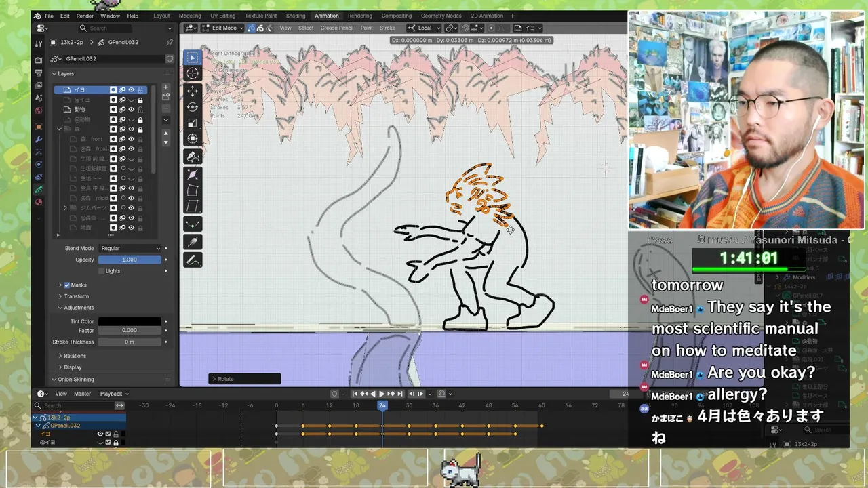Open the Object Constraints properties tab

39,177
